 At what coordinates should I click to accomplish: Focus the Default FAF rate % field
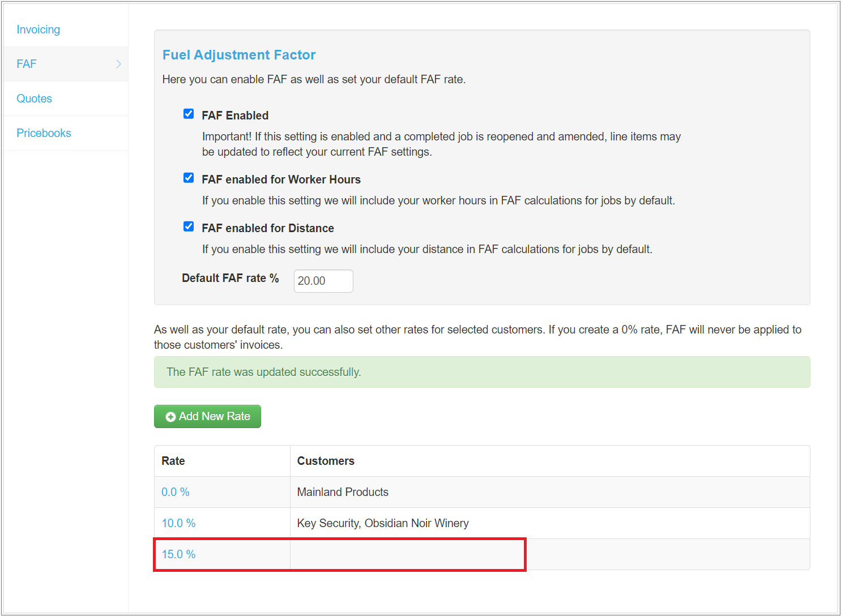pyautogui.click(x=323, y=281)
